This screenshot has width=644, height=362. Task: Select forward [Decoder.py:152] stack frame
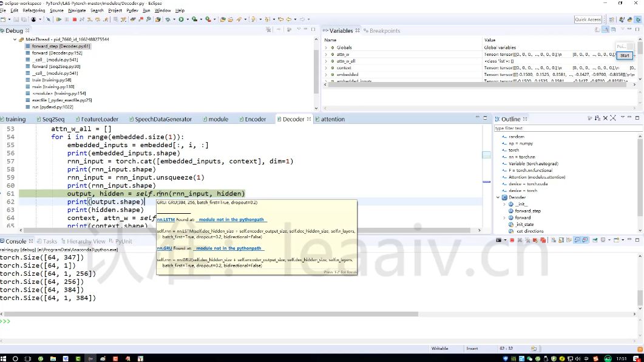pos(57,53)
